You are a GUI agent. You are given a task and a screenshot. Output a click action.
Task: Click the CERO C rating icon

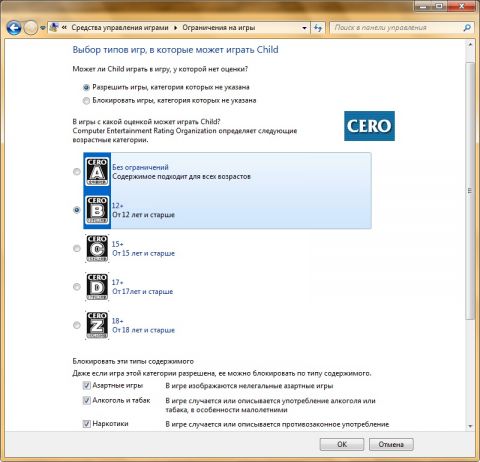tap(97, 248)
